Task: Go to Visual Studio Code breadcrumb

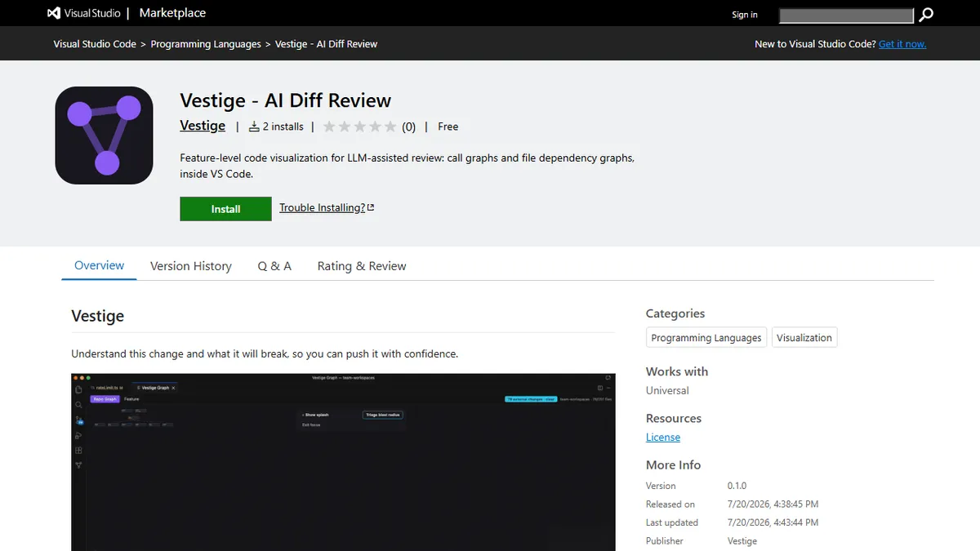Action: coord(95,44)
